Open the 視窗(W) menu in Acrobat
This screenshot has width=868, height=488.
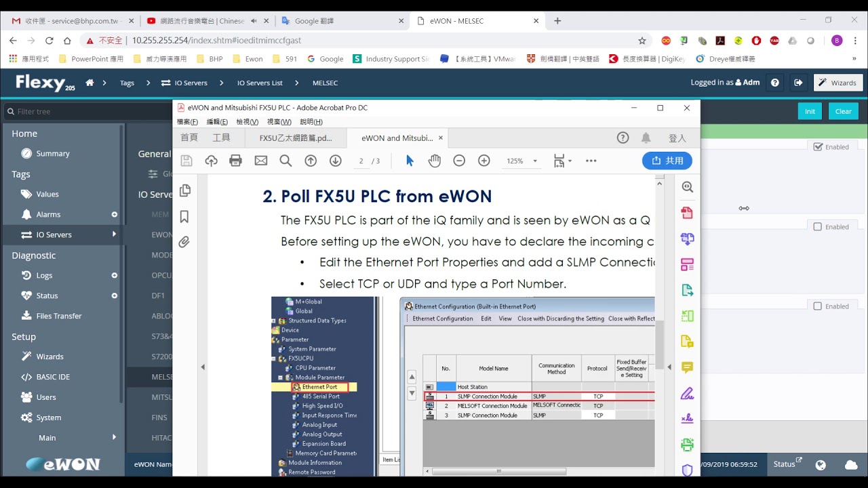[279, 122]
